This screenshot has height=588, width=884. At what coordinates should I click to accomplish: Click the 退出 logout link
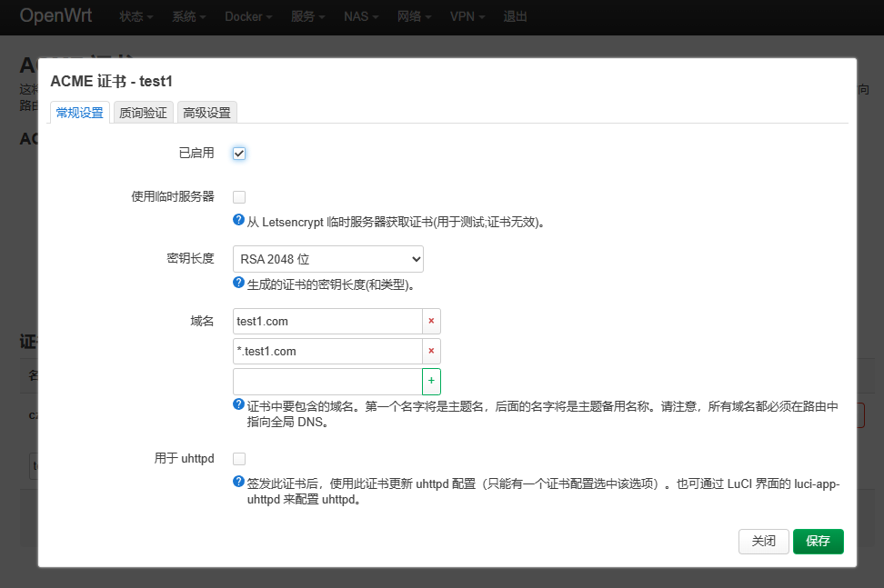(515, 17)
